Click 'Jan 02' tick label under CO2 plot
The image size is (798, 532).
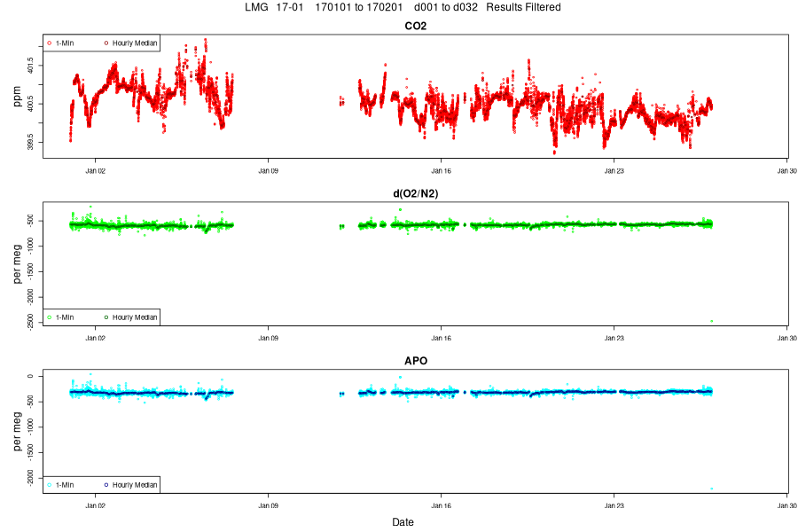click(95, 171)
